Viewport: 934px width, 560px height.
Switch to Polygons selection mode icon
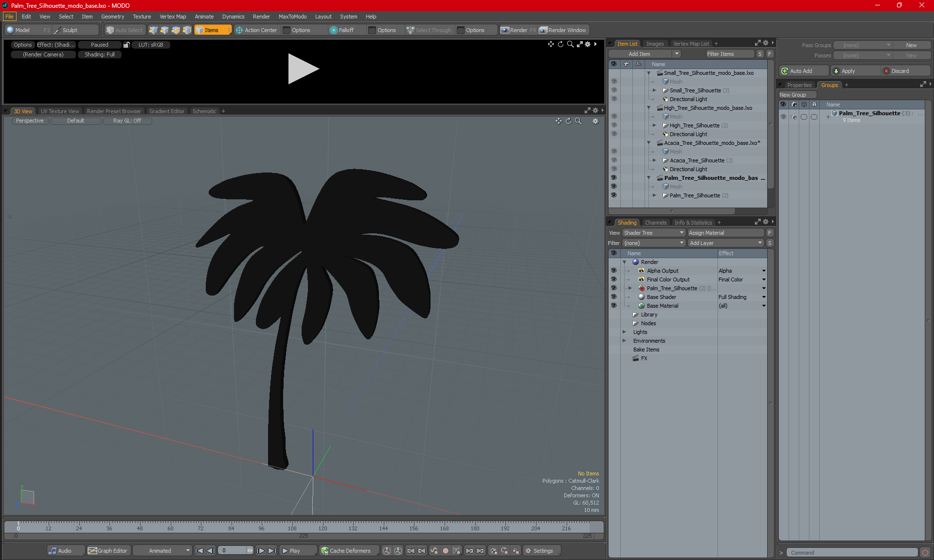pyautogui.click(x=176, y=30)
